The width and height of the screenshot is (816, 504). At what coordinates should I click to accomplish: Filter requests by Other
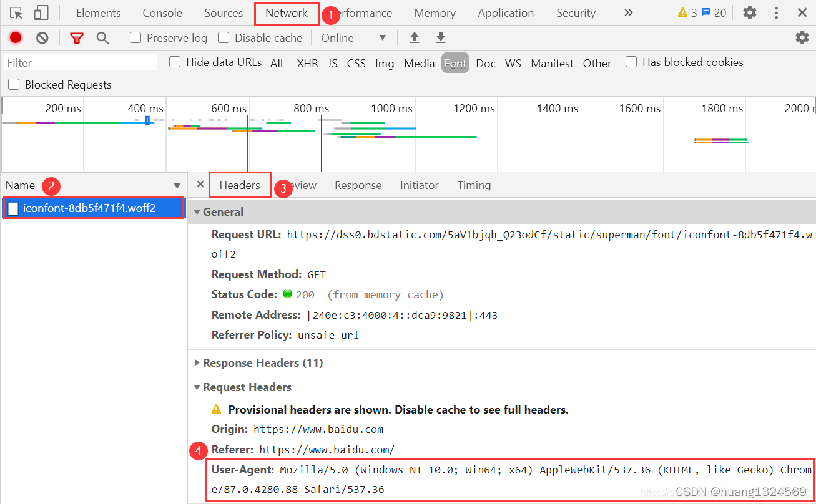pos(597,63)
